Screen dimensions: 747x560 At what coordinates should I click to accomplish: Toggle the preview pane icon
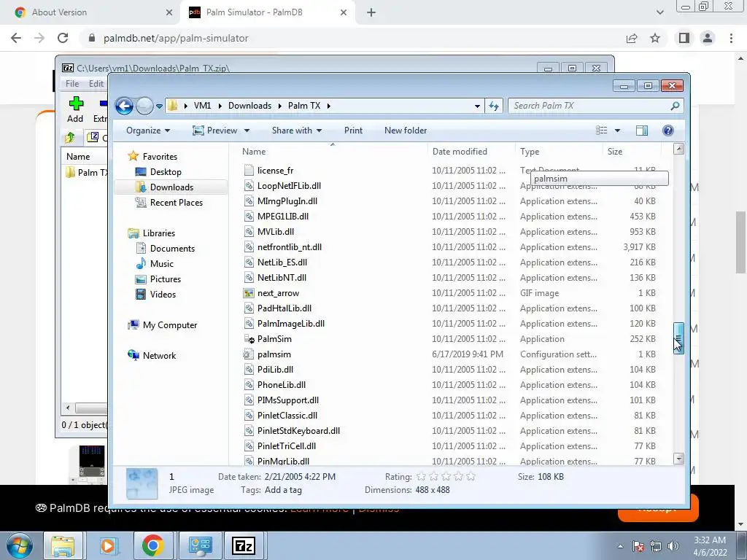click(x=642, y=131)
